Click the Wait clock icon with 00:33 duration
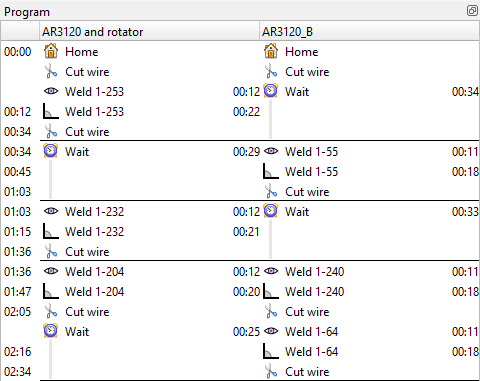480x381 pixels. 270,211
